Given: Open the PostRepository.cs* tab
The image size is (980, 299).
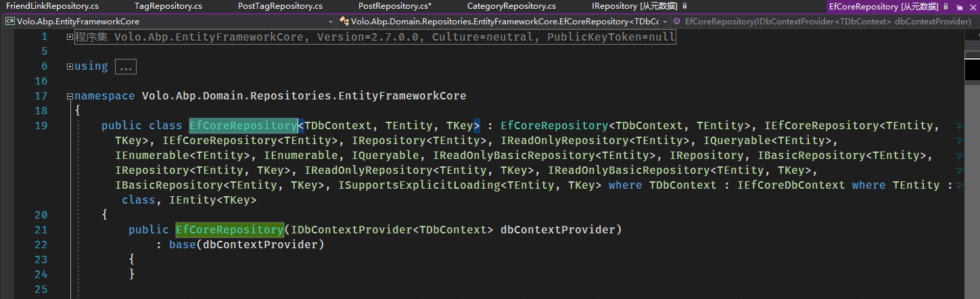Looking at the screenshot, I should (x=394, y=6).
